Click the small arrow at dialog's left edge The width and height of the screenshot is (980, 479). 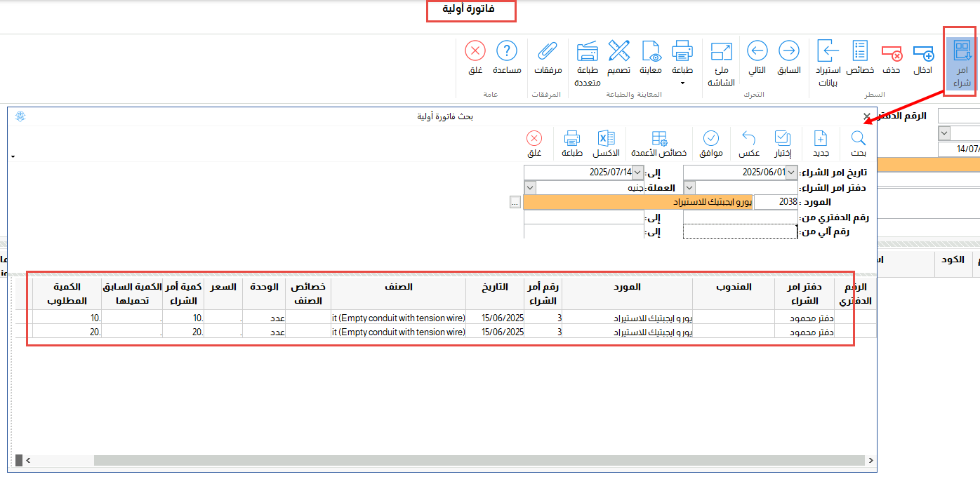click(x=13, y=156)
